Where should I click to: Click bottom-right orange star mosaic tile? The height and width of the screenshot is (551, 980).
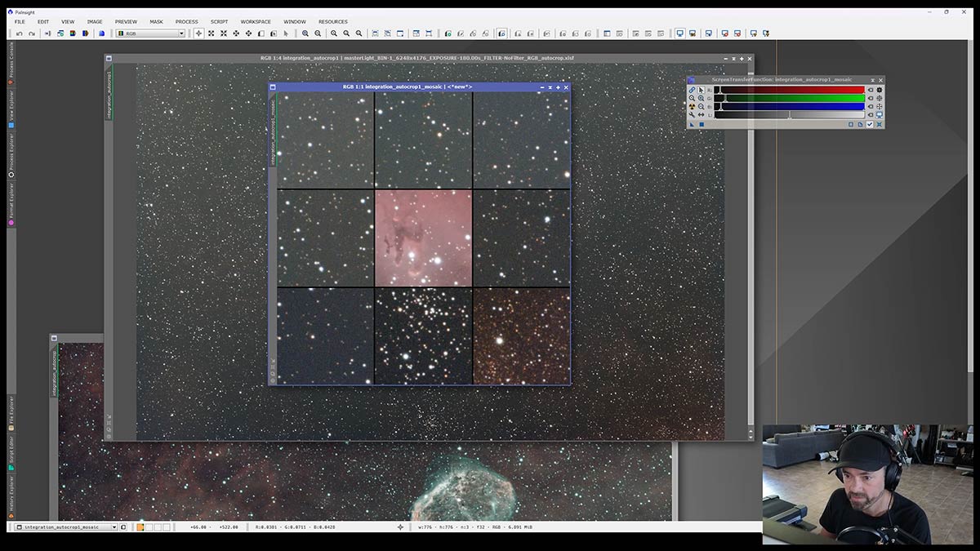coord(521,335)
